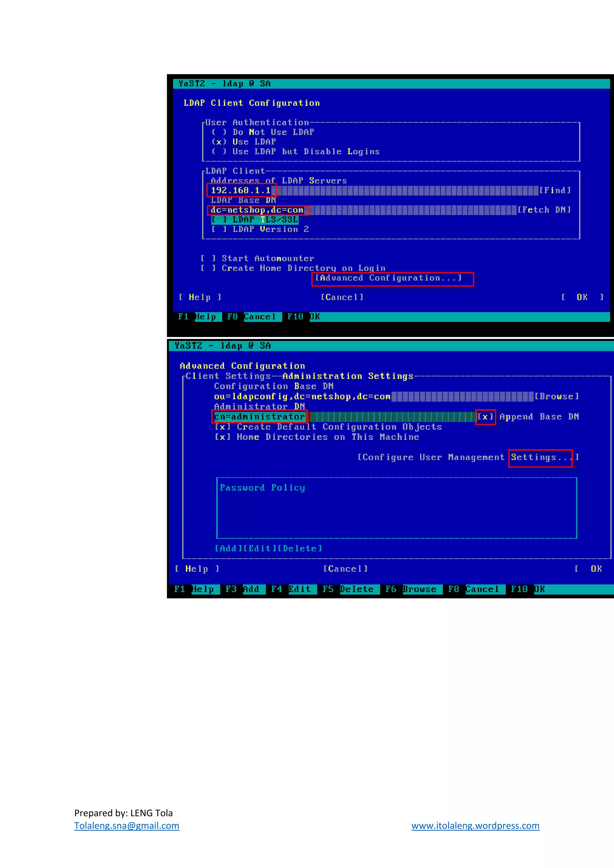Uncheck Create Default Configuration Objects

pyautogui.click(x=223, y=427)
